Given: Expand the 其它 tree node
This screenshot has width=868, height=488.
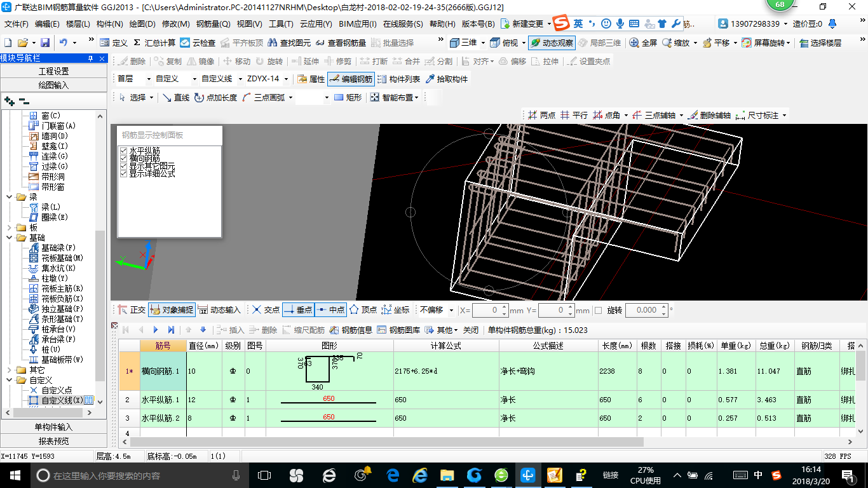Looking at the screenshot, I should coord(10,370).
